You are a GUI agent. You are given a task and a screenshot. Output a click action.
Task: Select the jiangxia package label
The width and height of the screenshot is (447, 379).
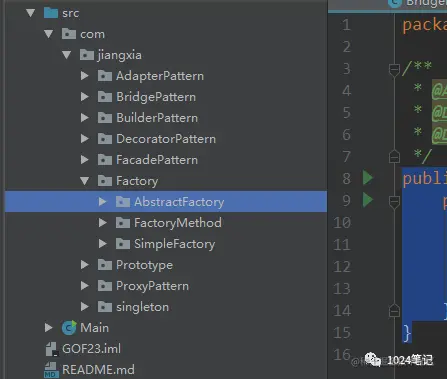tap(120, 55)
